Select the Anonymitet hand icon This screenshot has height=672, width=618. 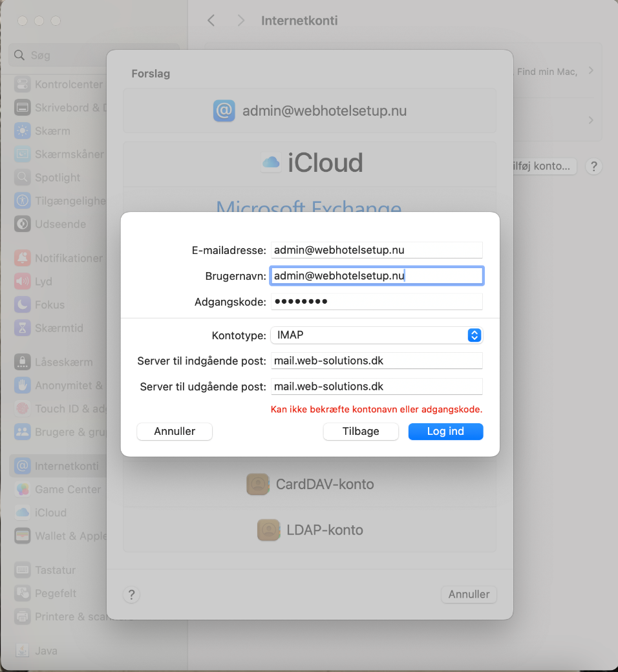22,385
